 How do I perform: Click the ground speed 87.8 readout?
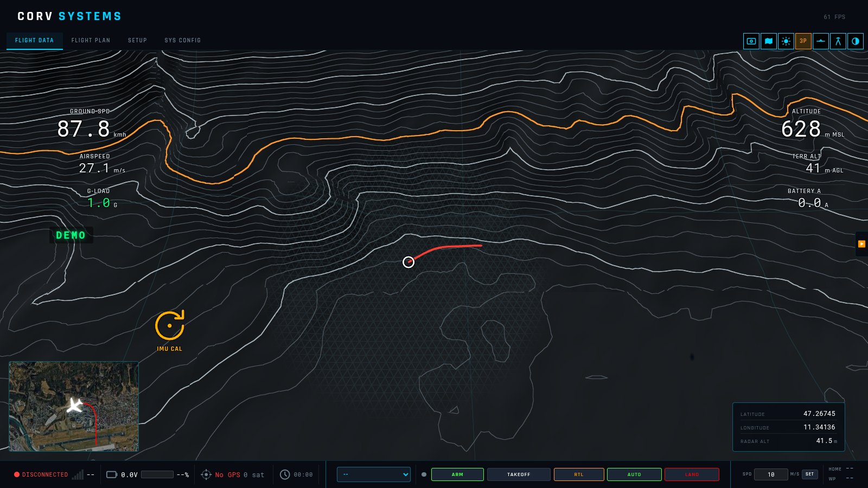click(84, 129)
